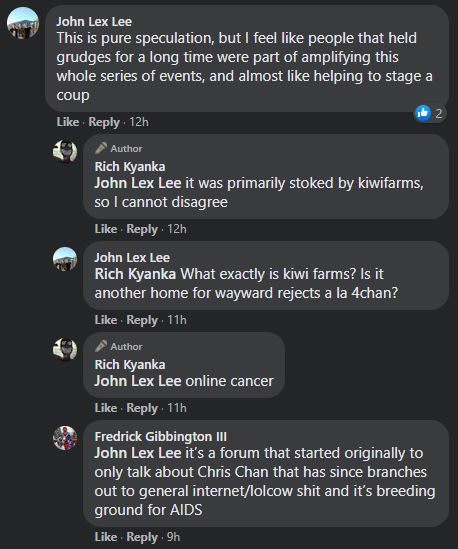Click tagged 'Rich Kyanka' mention in John's reply
The height and width of the screenshot is (549, 458).
point(135,274)
